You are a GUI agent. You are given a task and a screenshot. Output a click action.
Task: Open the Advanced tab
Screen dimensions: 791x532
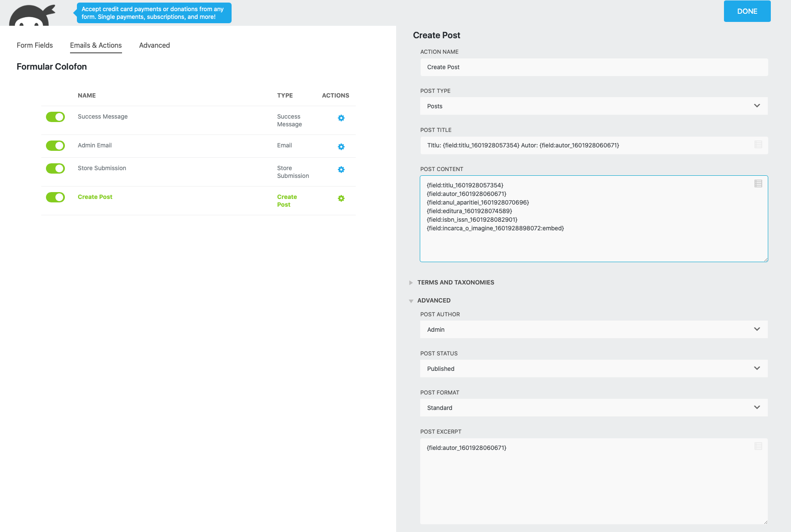(x=154, y=45)
